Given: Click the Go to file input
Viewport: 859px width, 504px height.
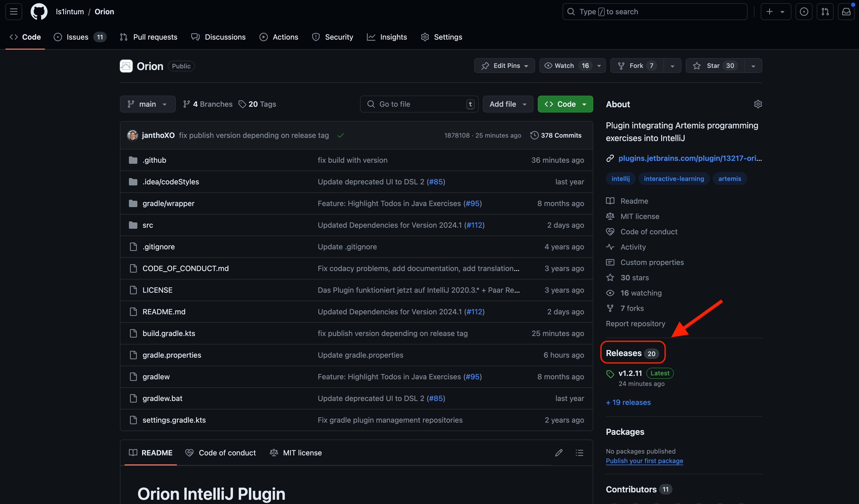Looking at the screenshot, I should (x=419, y=104).
